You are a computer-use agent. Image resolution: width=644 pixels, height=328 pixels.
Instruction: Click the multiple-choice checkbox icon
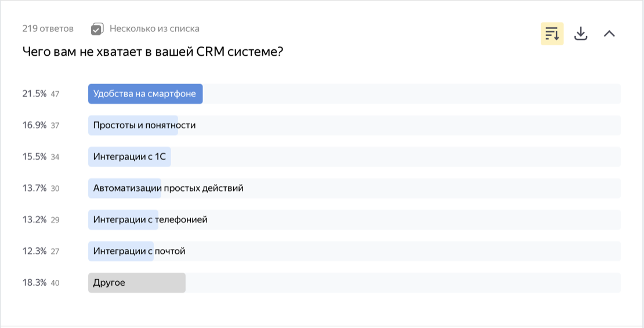pos(97,29)
